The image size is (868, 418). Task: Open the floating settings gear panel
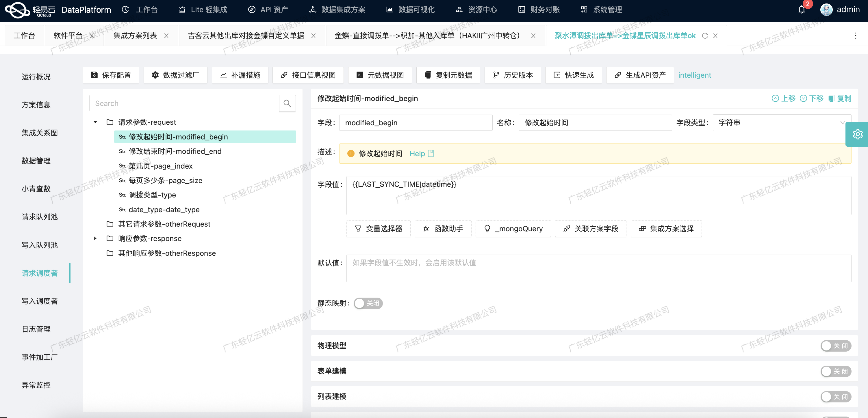point(857,134)
